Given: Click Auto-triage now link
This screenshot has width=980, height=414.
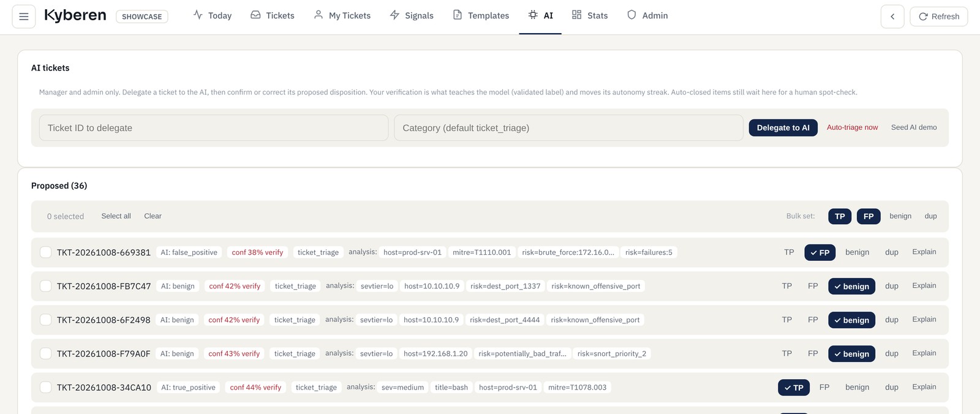Looking at the screenshot, I should click(x=852, y=127).
